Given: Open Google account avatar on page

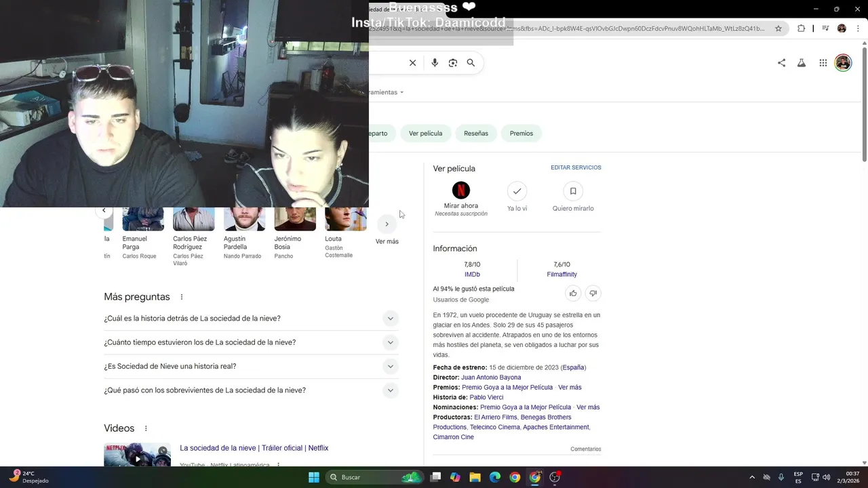Looking at the screenshot, I should [x=843, y=63].
